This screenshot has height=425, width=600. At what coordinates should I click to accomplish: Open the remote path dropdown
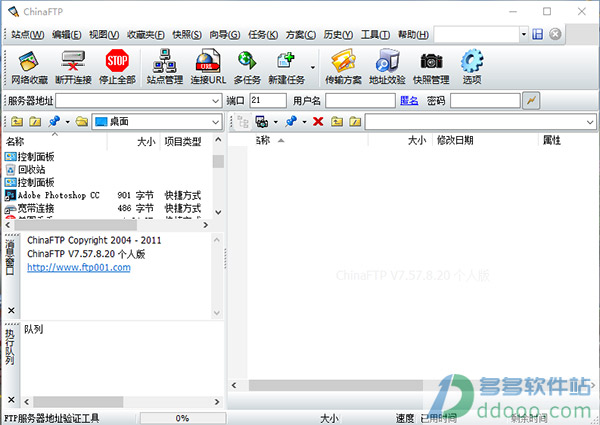tap(590, 122)
